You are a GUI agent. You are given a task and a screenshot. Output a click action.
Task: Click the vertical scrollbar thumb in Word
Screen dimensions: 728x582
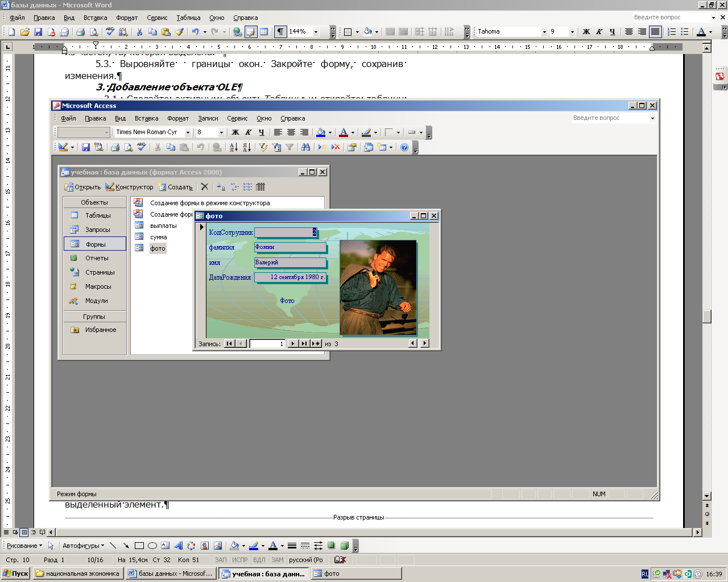(x=707, y=316)
